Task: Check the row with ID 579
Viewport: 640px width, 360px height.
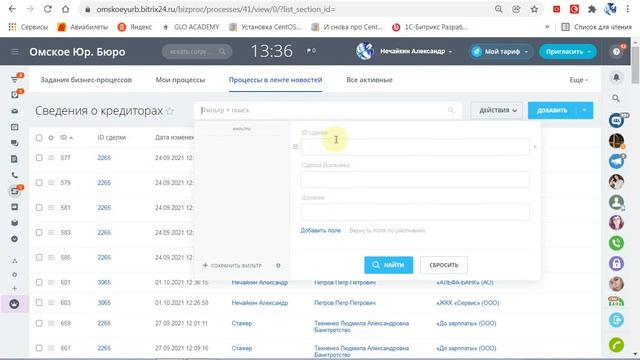Action: point(39,182)
